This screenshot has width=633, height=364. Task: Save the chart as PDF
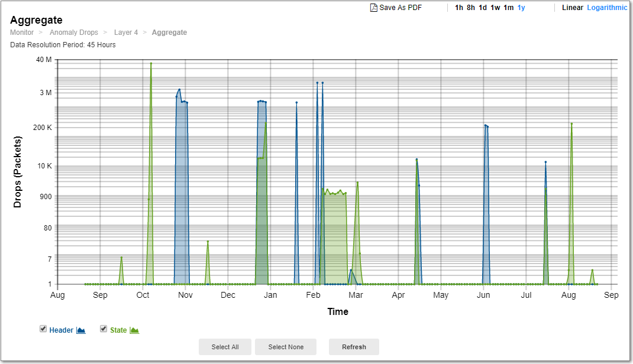[401, 8]
